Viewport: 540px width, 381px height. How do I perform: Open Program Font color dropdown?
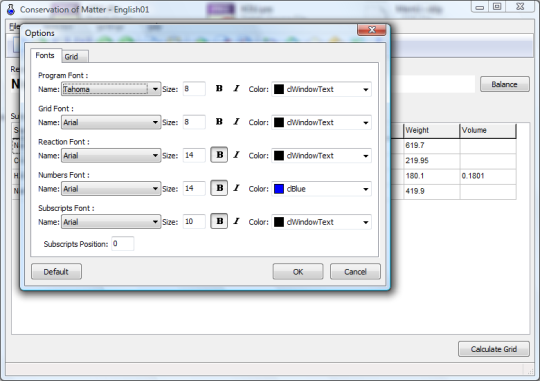coord(322,89)
